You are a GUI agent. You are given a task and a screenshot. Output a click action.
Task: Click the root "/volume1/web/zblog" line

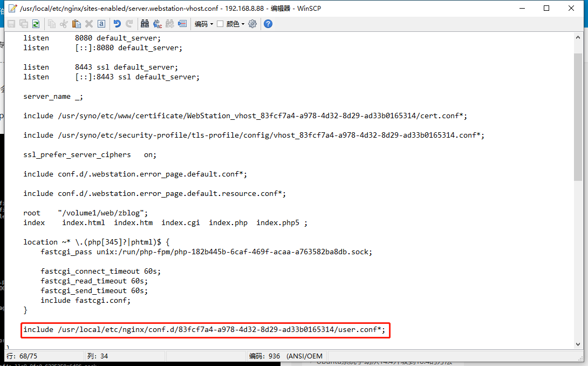pos(85,213)
